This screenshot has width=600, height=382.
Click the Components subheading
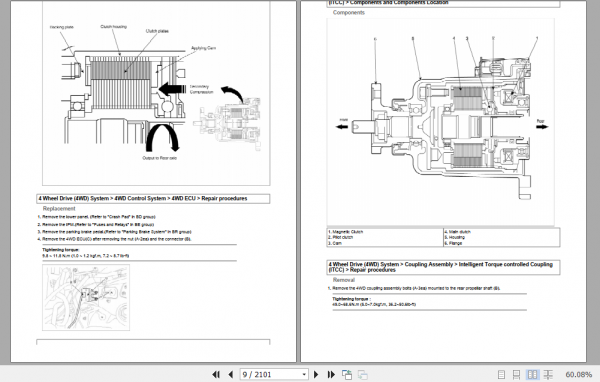[349, 13]
